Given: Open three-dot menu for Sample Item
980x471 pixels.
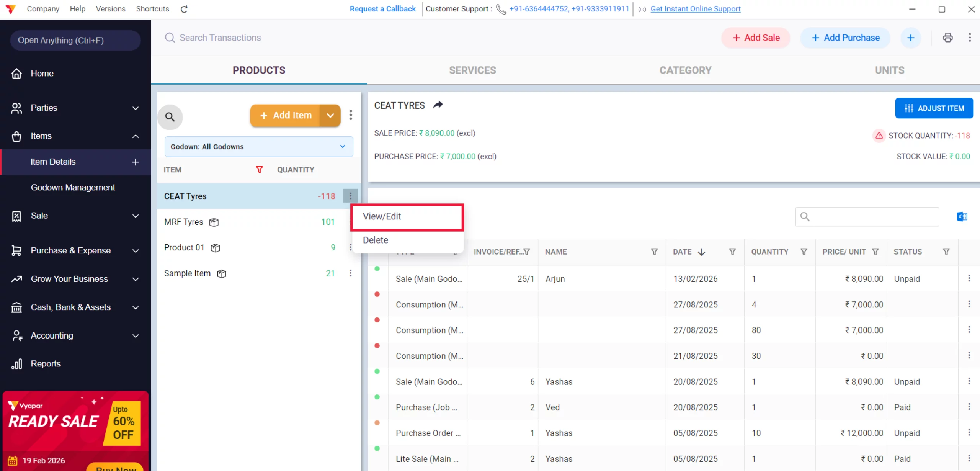Looking at the screenshot, I should (x=350, y=273).
